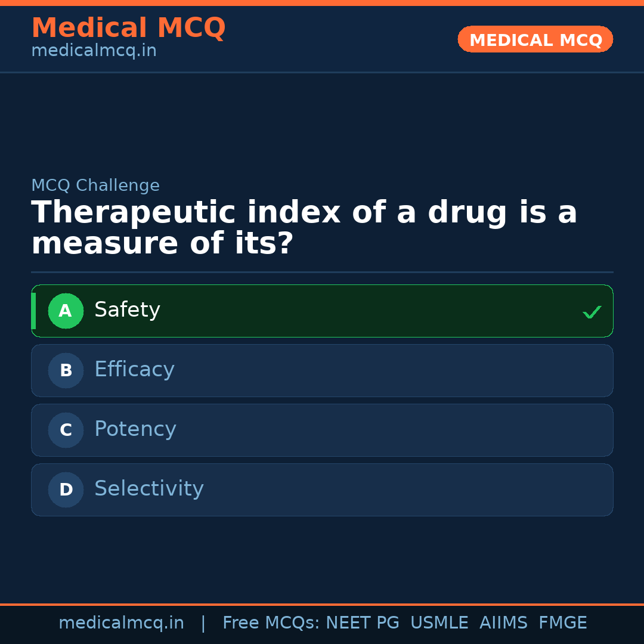Click the FMGE footer text
The width and height of the screenshot is (644, 644).
click(562, 623)
